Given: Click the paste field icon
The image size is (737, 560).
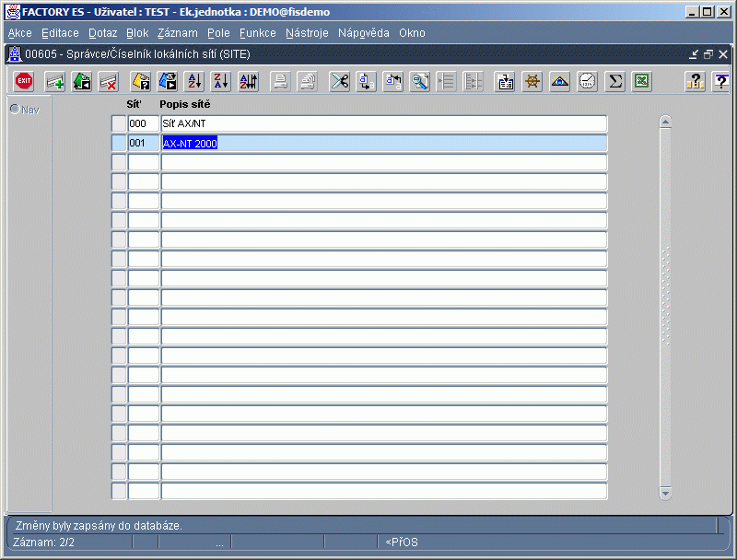Looking at the screenshot, I should [x=393, y=82].
